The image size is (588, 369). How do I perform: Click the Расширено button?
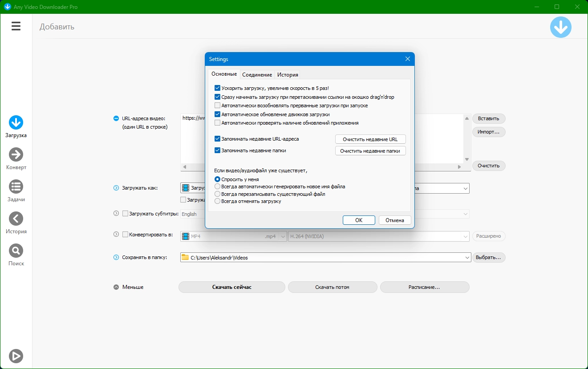point(489,236)
